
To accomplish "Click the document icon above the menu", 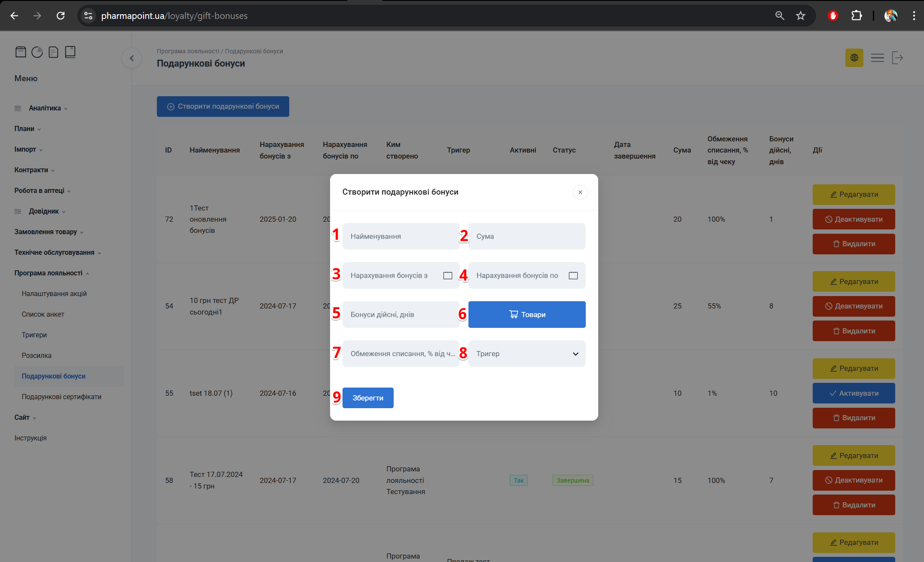I will pos(53,52).
